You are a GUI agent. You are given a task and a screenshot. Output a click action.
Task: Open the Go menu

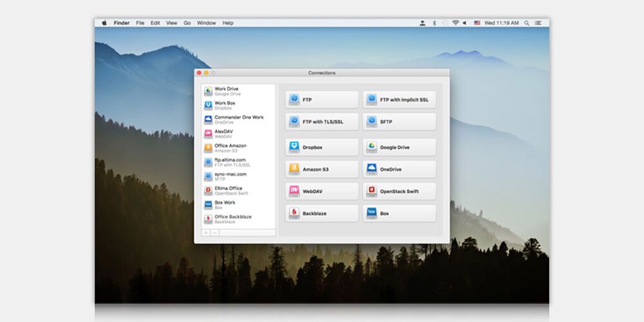[x=187, y=23]
